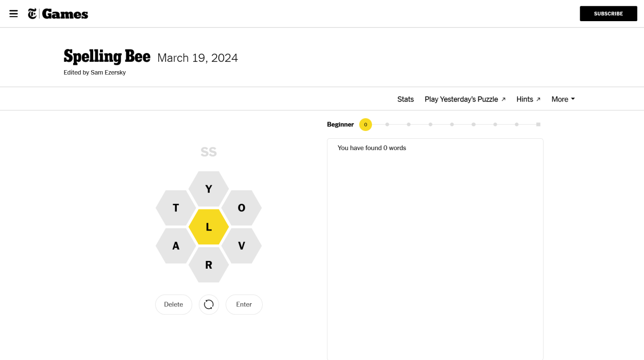
Task: Click the Subscribe button
Action: (608, 14)
